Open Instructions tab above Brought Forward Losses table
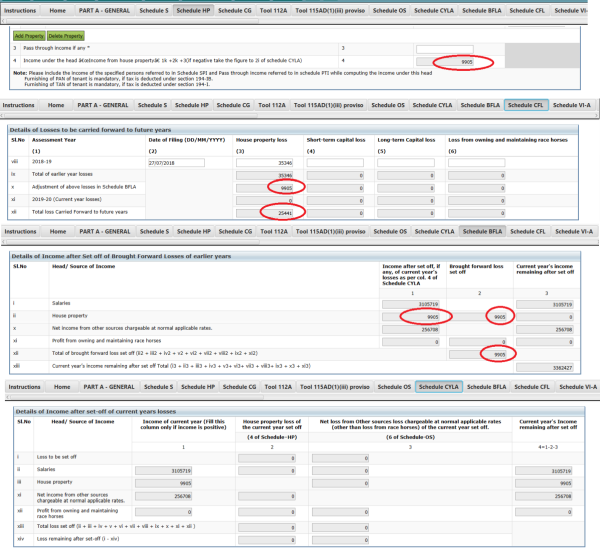The width and height of the screenshot is (600, 548). pos(20,232)
